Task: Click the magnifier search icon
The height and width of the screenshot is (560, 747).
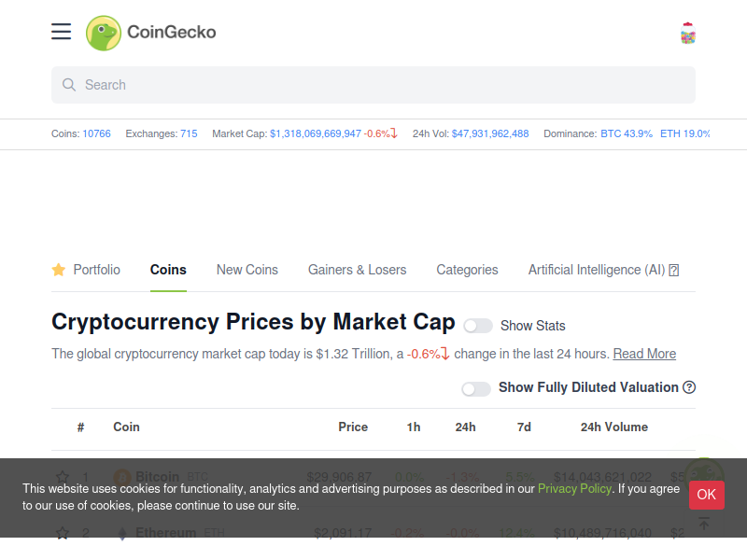Action: click(x=69, y=85)
